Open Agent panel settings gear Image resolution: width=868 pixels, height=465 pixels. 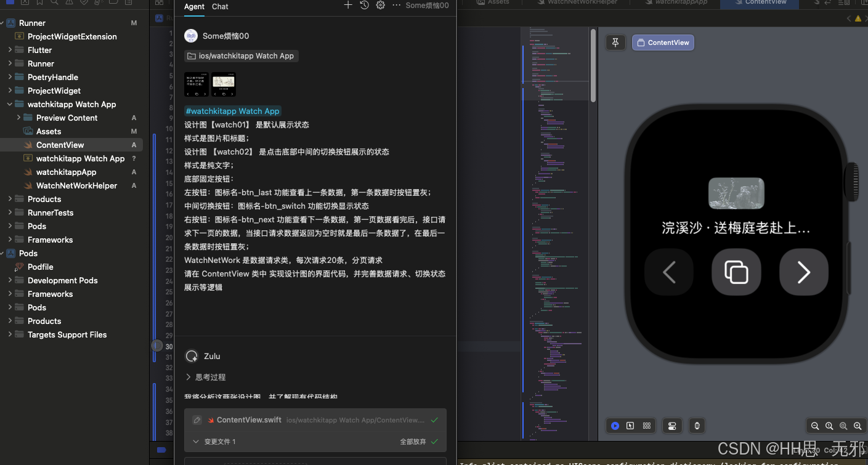pos(381,5)
